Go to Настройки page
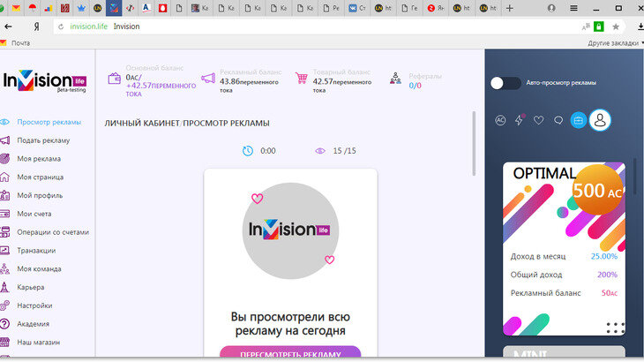644x362 pixels. coord(34,305)
